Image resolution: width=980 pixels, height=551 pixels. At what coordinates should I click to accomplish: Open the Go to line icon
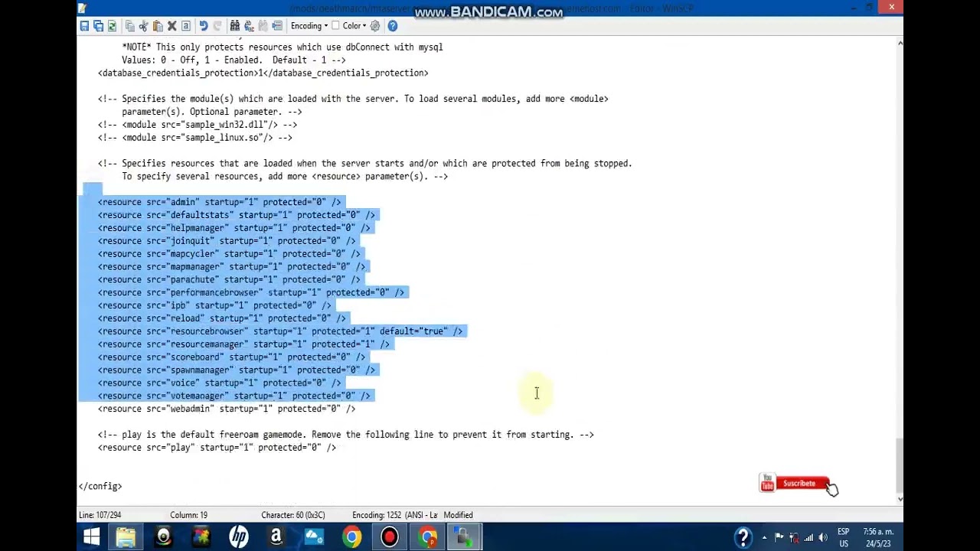[x=276, y=26]
